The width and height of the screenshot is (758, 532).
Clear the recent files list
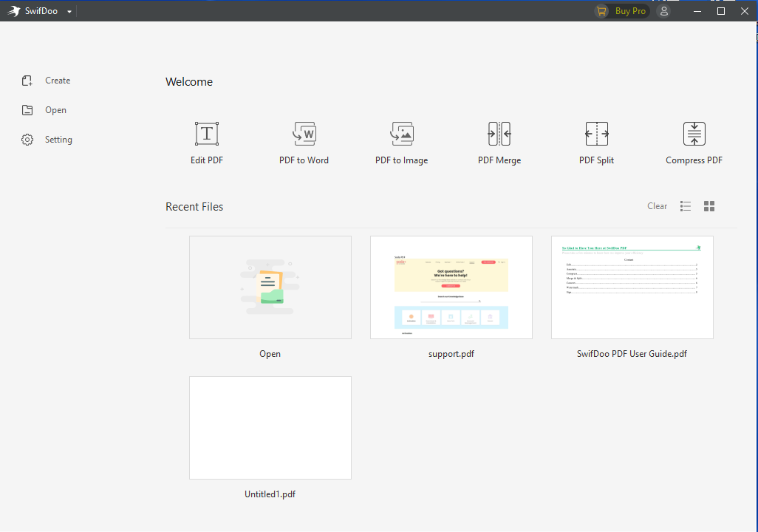tap(657, 205)
